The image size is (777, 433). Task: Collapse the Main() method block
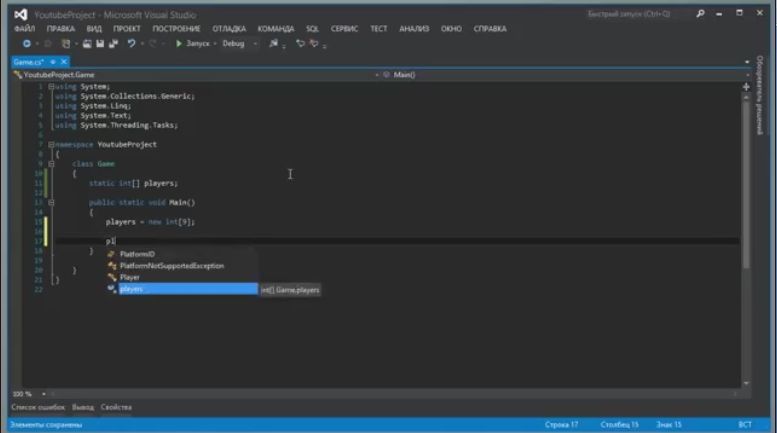[x=51, y=203]
